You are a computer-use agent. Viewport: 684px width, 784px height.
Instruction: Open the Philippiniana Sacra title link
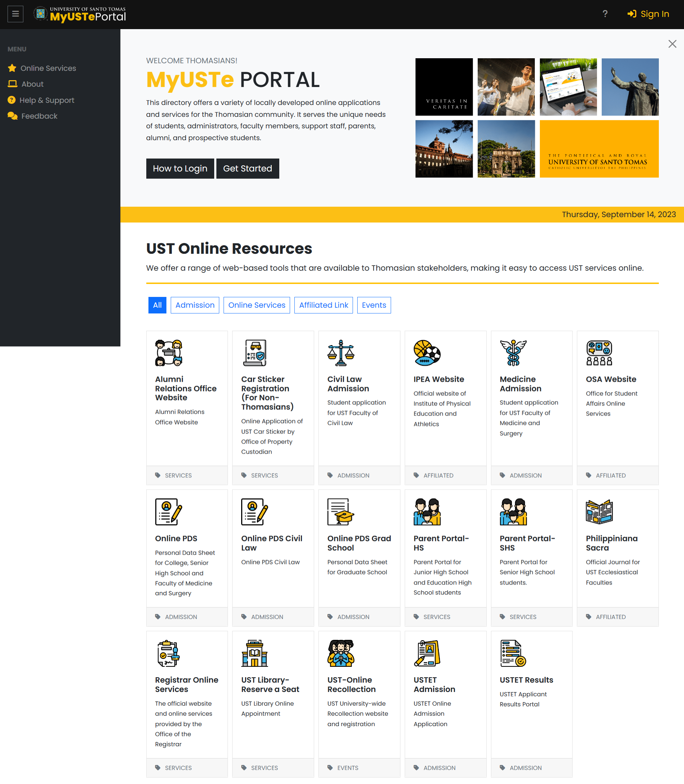point(612,543)
